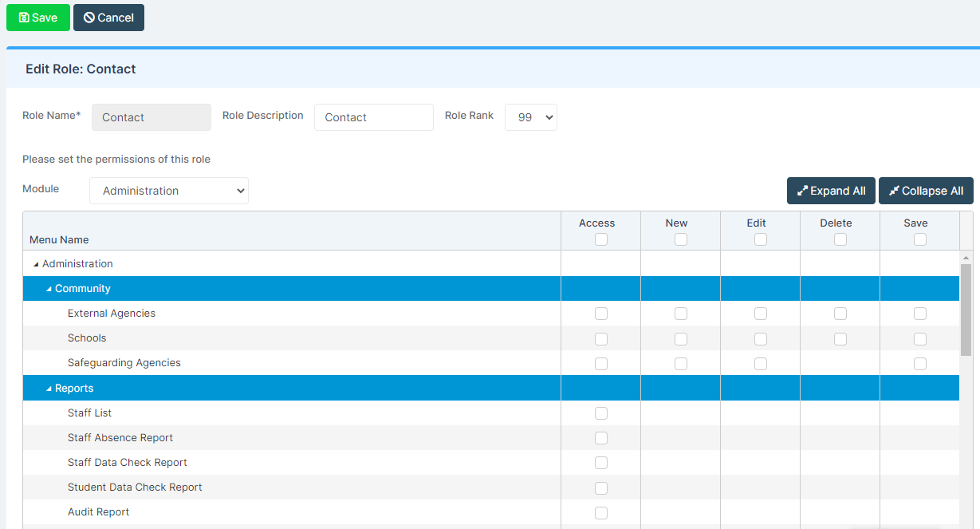Enable Access for External Agencies
980x529 pixels.
coord(600,314)
